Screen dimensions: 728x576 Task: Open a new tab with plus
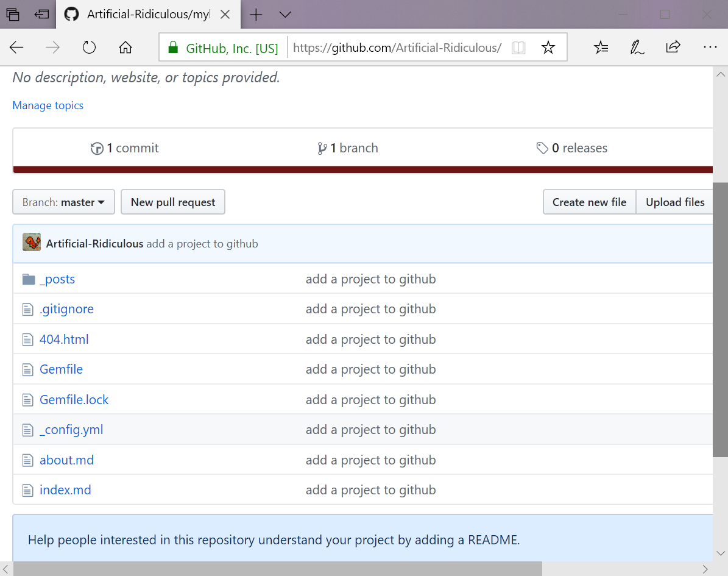pos(256,15)
